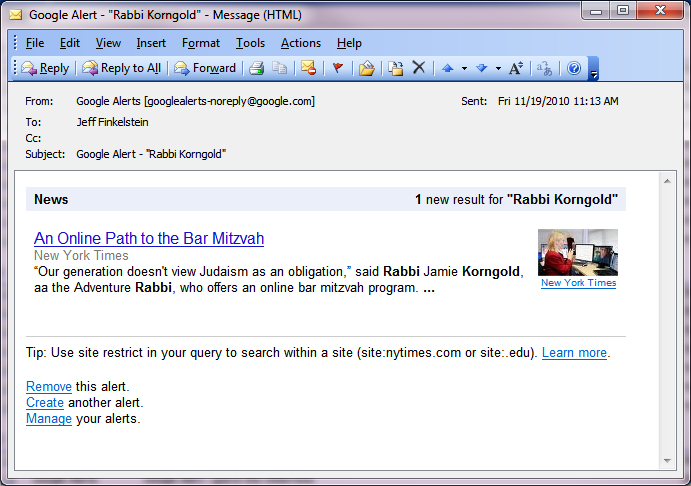Mark sender as junk with blocked-envelope icon
The width and height of the screenshot is (691, 486).
tap(308, 68)
